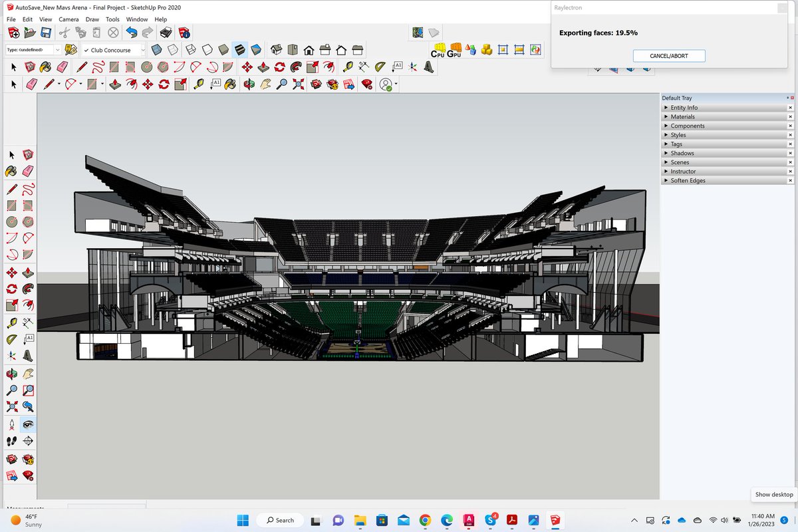The image size is (798, 532).
Task: Select the Move tool in large toolbar row
Action: (x=247, y=66)
